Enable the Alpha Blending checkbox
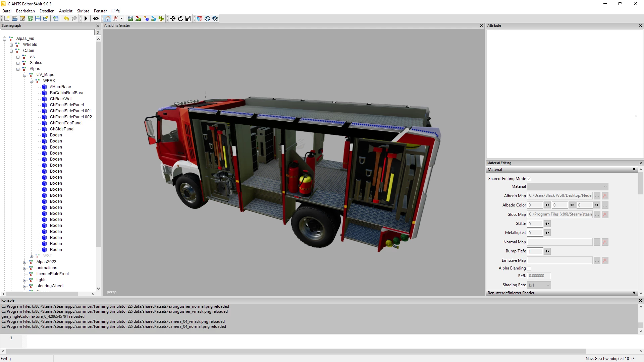The image size is (644, 362). click(x=529, y=268)
